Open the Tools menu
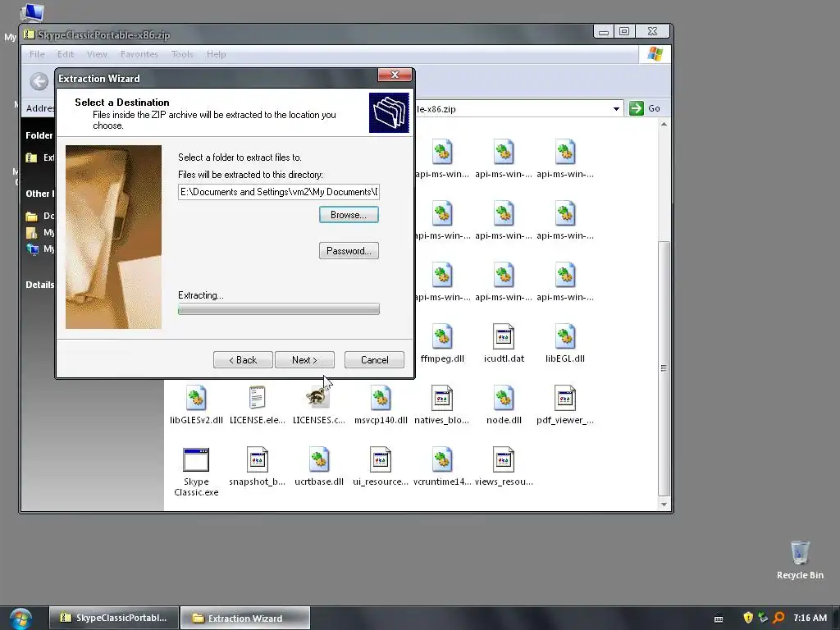This screenshot has height=630, width=840. tap(182, 54)
